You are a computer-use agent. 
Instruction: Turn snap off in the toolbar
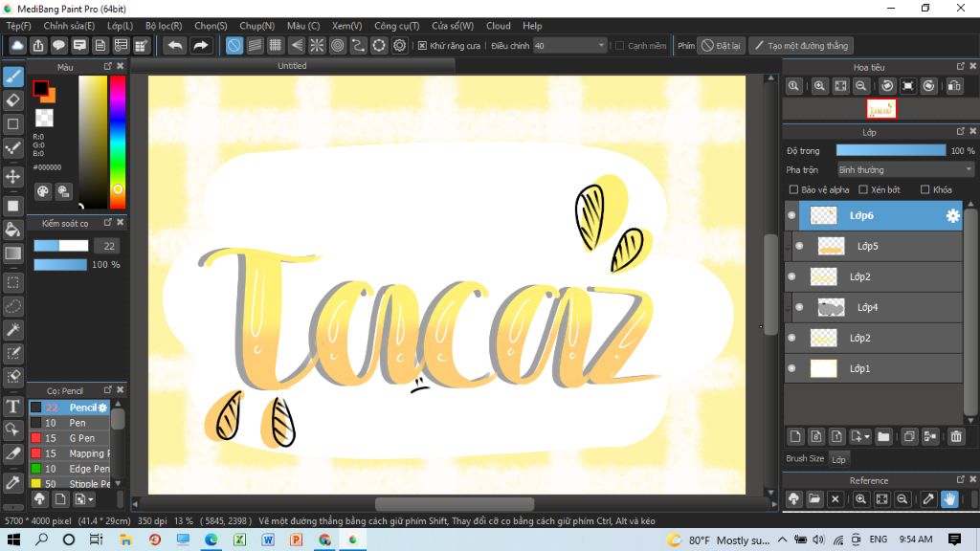pos(234,46)
